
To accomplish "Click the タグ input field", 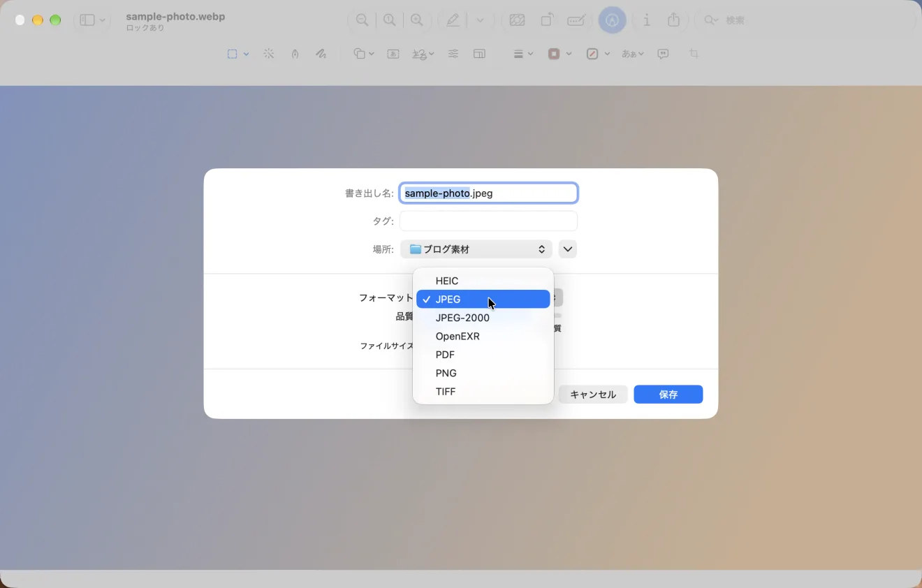I will [488, 221].
